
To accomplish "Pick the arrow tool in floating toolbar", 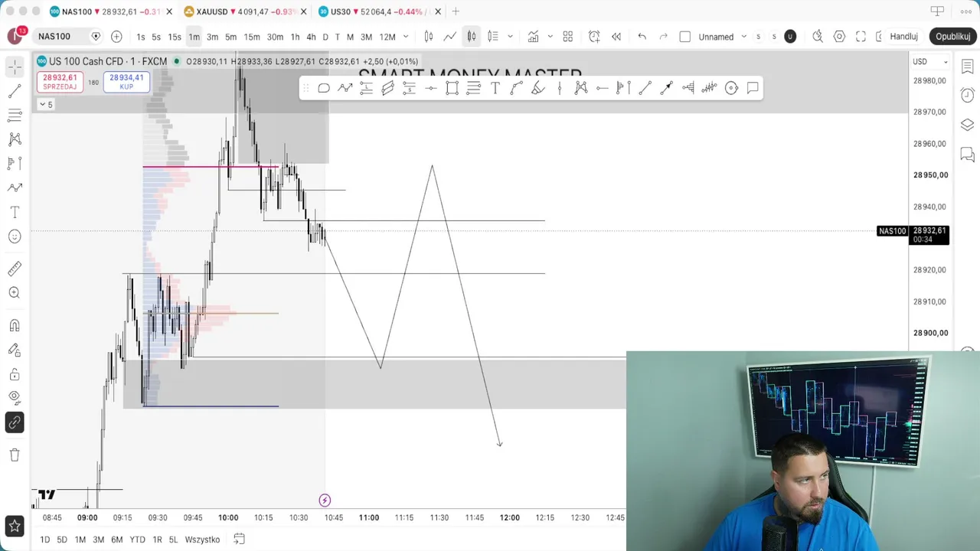I will [x=667, y=88].
